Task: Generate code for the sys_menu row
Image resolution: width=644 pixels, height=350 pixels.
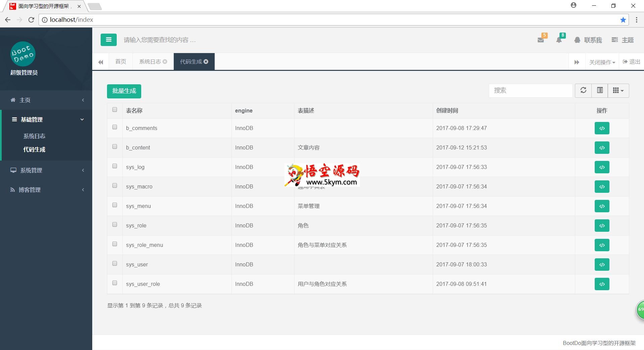Action: point(602,206)
